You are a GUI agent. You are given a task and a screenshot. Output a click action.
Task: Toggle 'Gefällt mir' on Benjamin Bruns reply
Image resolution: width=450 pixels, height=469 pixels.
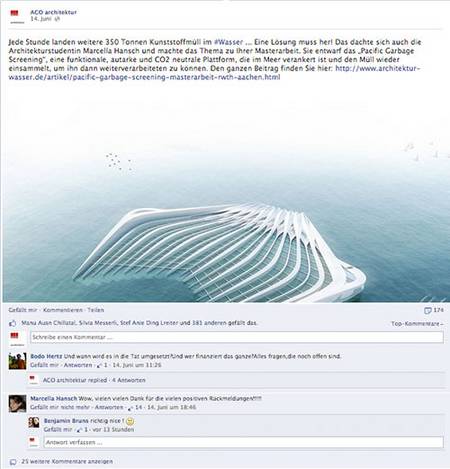(x=58, y=429)
